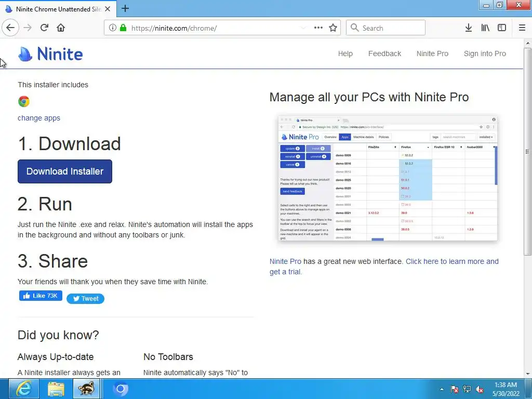Click the Action Center flag icon
532x399 pixels.
454,389
